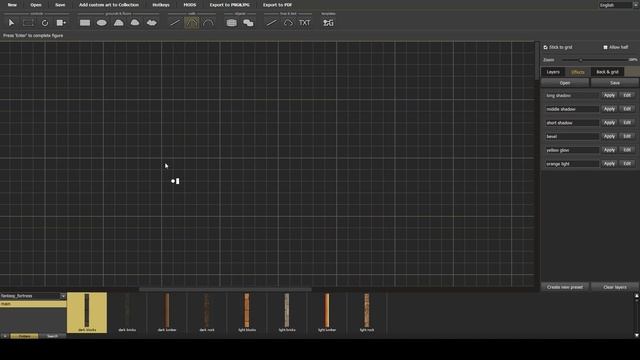Apply the bevel effect
Image resolution: width=640 pixels, height=360 pixels.
(609, 136)
